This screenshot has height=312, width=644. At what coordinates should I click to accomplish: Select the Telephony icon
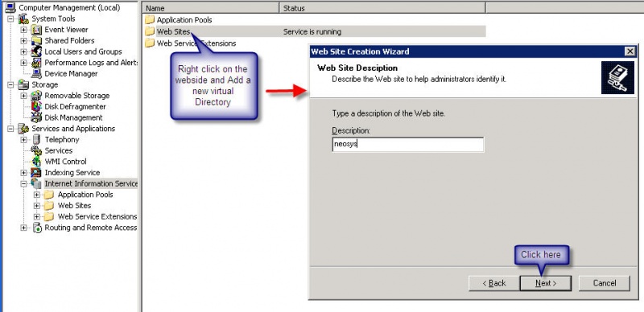click(x=36, y=140)
